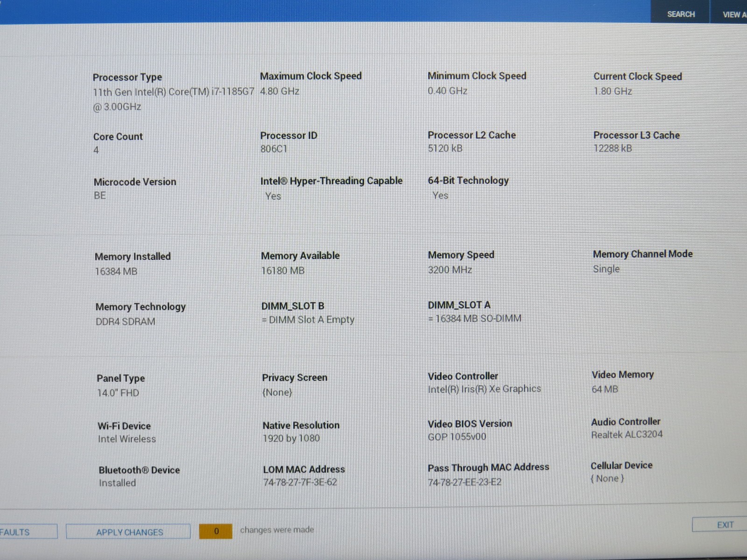Click the Intel Hyper-Threading Capable label
The image size is (747, 560).
point(331,181)
